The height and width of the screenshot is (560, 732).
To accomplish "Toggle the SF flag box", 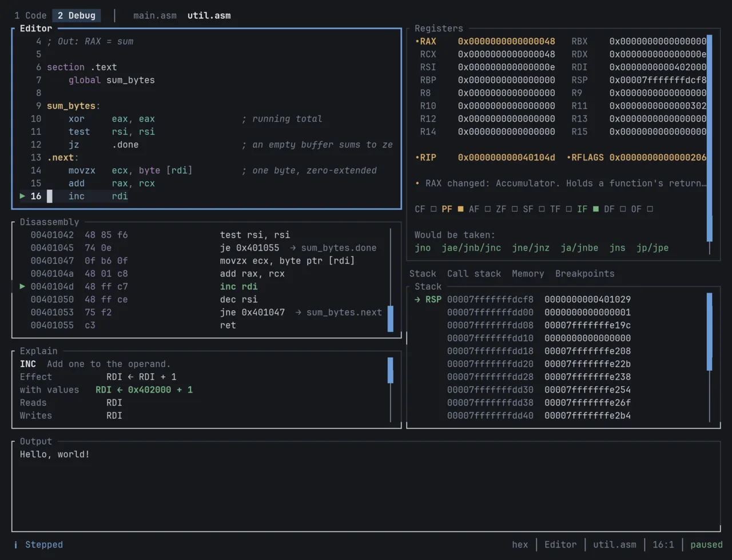I will (x=541, y=209).
